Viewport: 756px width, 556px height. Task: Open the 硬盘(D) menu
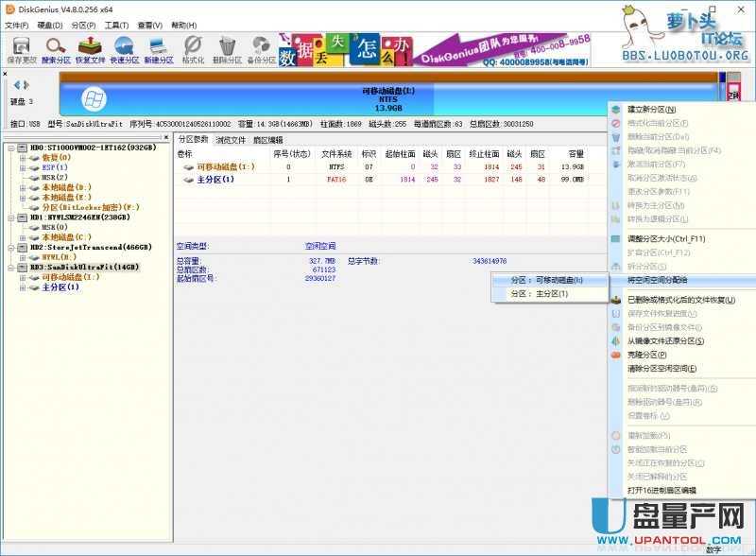coord(49,25)
